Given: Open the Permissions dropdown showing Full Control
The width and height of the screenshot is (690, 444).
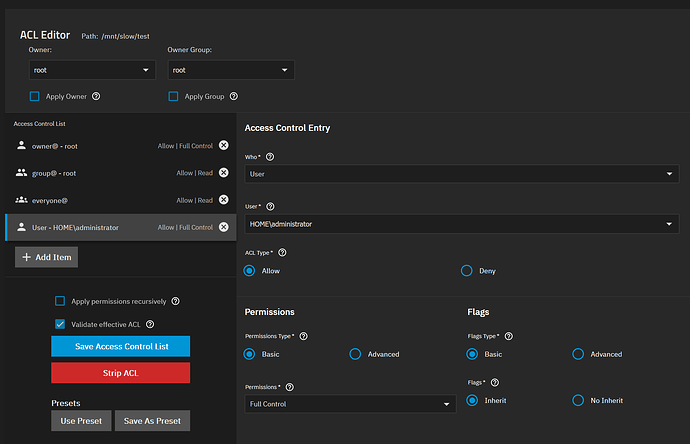Looking at the screenshot, I should [x=350, y=404].
